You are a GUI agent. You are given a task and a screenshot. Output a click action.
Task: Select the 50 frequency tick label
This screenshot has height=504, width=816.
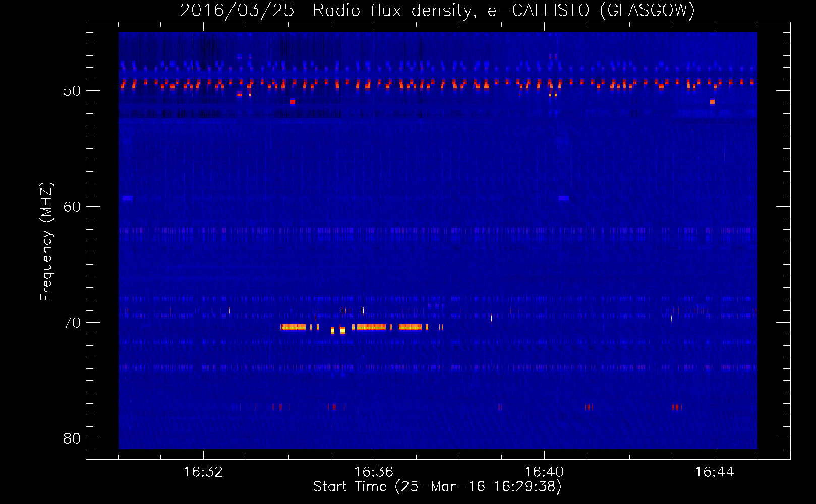tap(72, 91)
